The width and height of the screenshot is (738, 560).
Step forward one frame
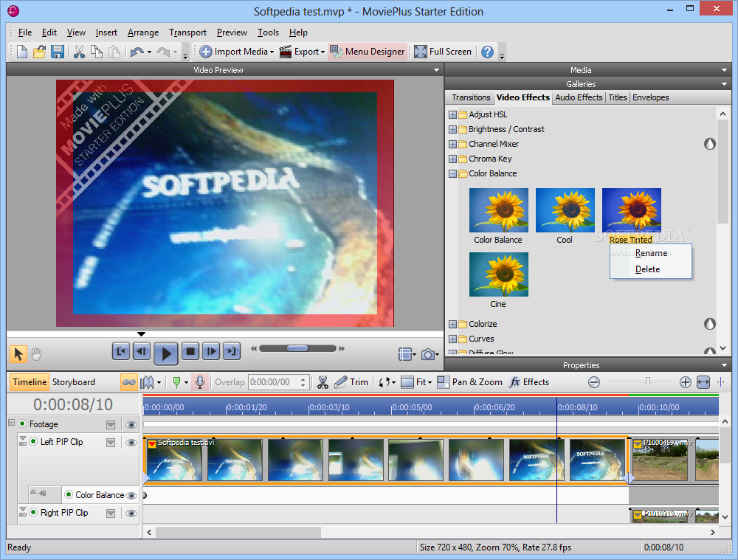(211, 351)
